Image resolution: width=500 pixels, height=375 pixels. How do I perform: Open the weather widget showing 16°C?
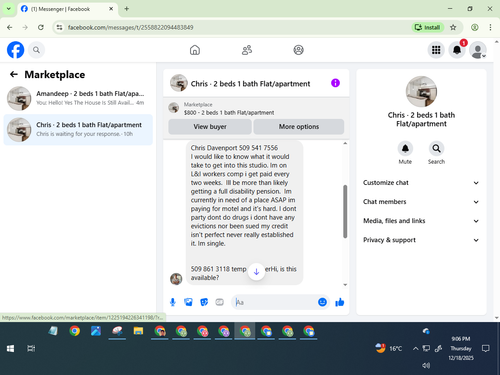point(388,348)
